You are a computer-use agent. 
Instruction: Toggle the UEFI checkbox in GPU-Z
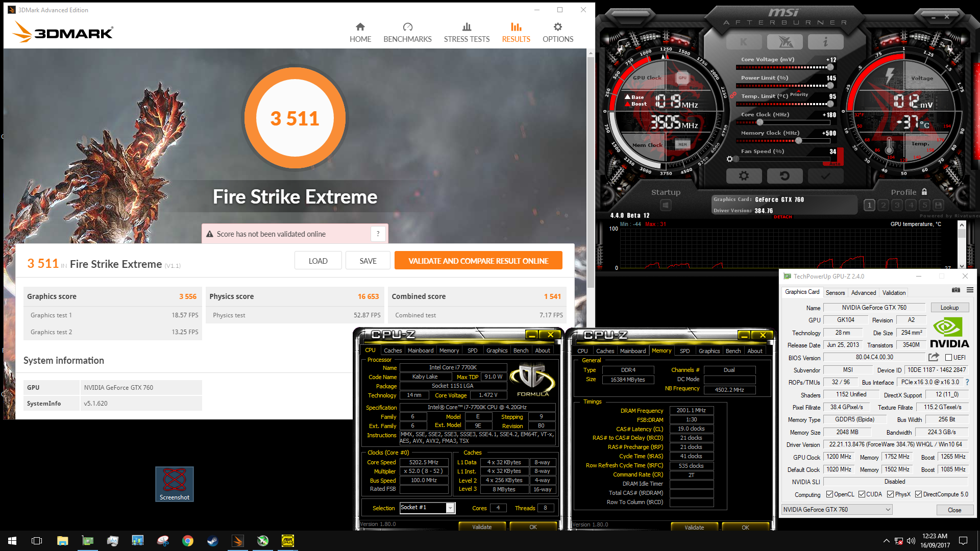click(x=948, y=358)
